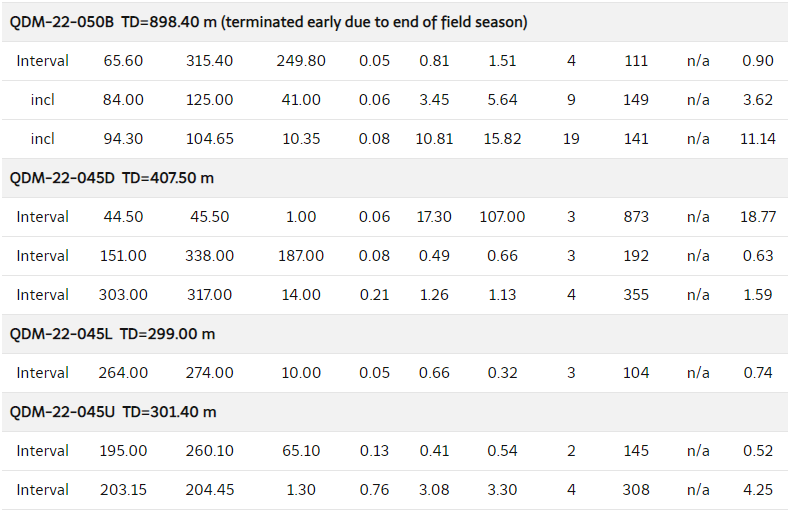The height and width of the screenshot is (512, 792).
Task: Click the QDM-22-050B drill hole header row
Action: (x=268, y=22)
